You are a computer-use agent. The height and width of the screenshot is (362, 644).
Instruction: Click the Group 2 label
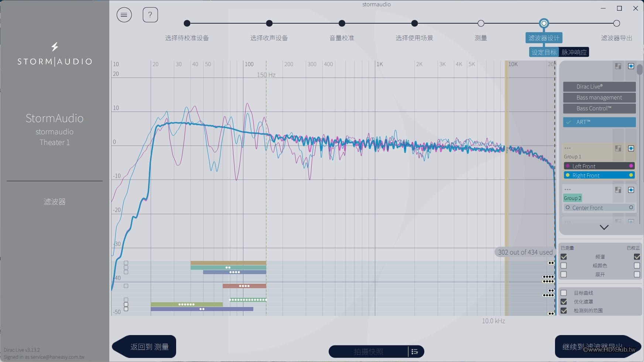[x=572, y=198]
